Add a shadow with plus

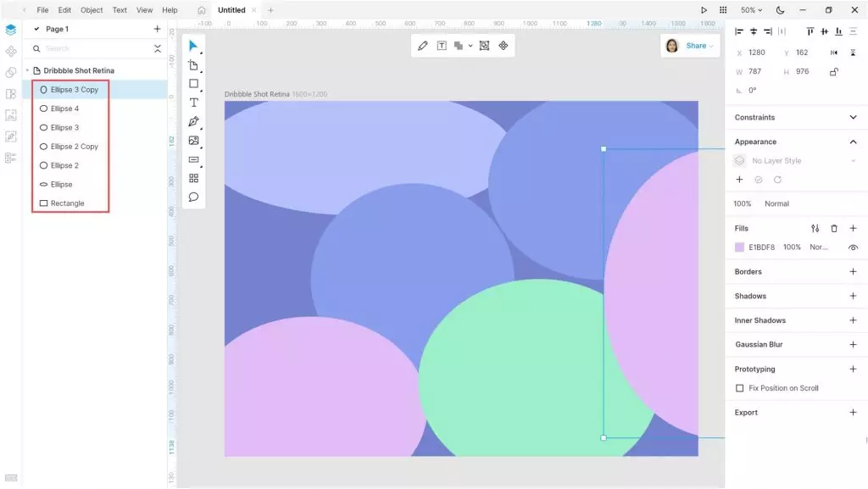(x=853, y=296)
